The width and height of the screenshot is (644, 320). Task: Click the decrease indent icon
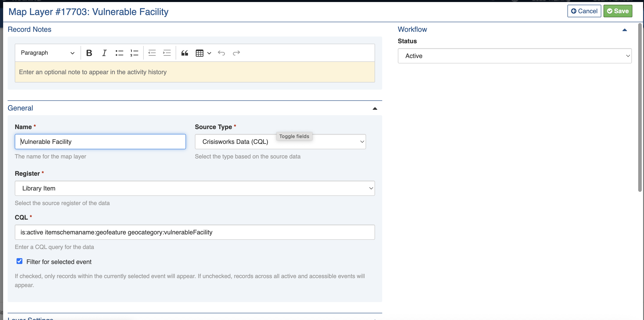pyautogui.click(x=152, y=53)
